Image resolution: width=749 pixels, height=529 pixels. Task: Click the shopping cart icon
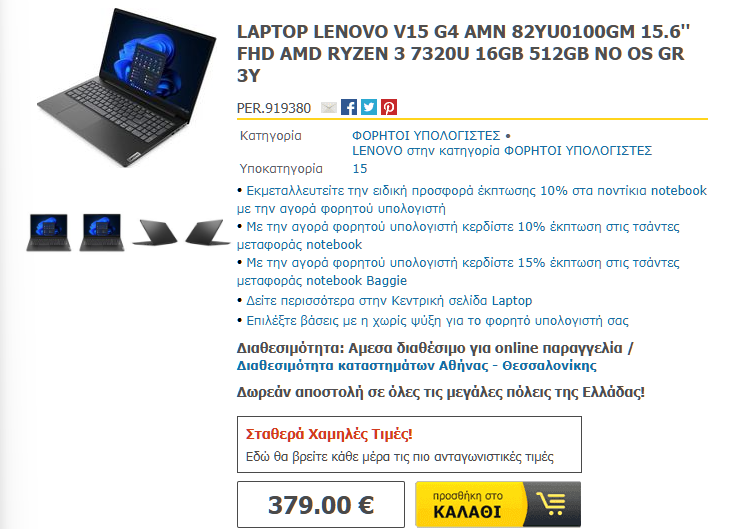click(x=552, y=504)
